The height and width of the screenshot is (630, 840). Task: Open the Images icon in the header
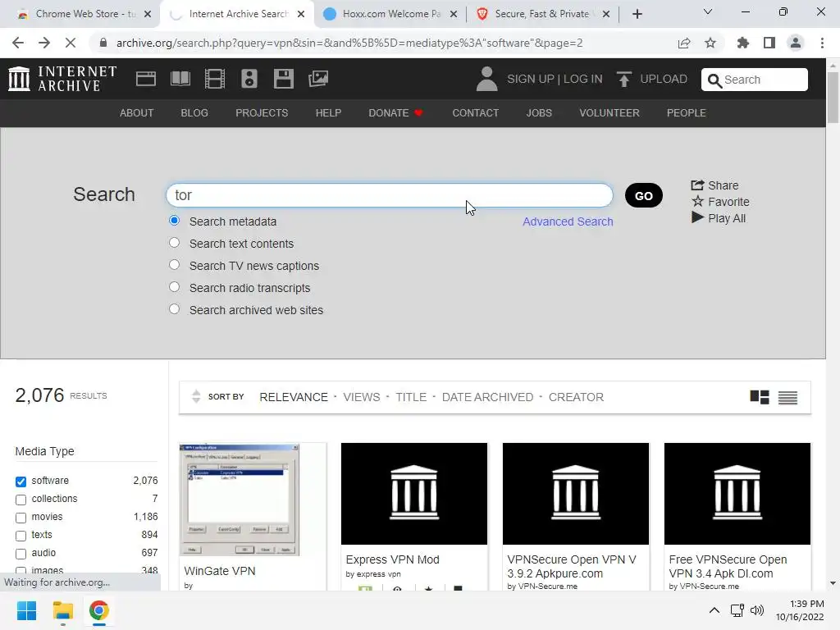(x=318, y=79)
